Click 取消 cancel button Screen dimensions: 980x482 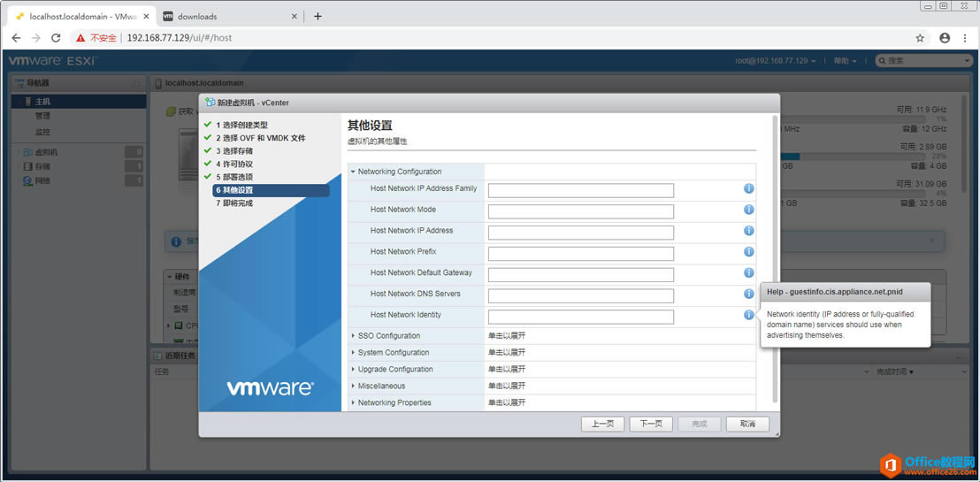pyautogui.click(x=747, y=424)
